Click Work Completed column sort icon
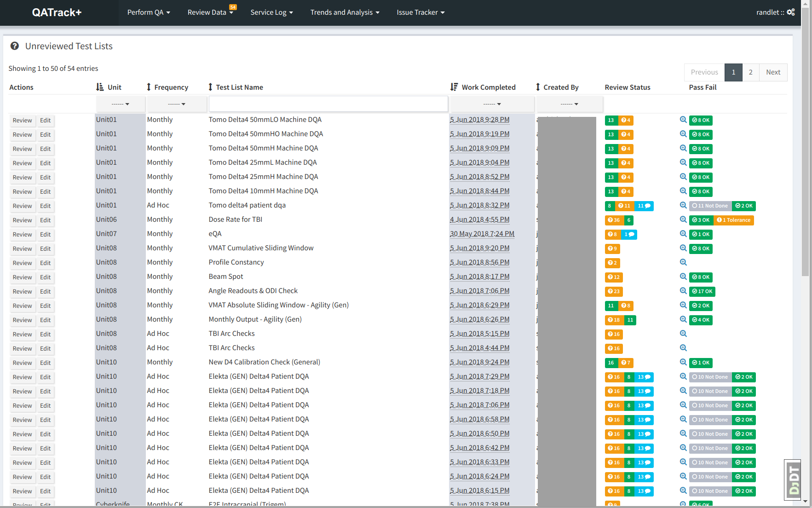The width and height of the screenshot is (812, 508). 454,87
